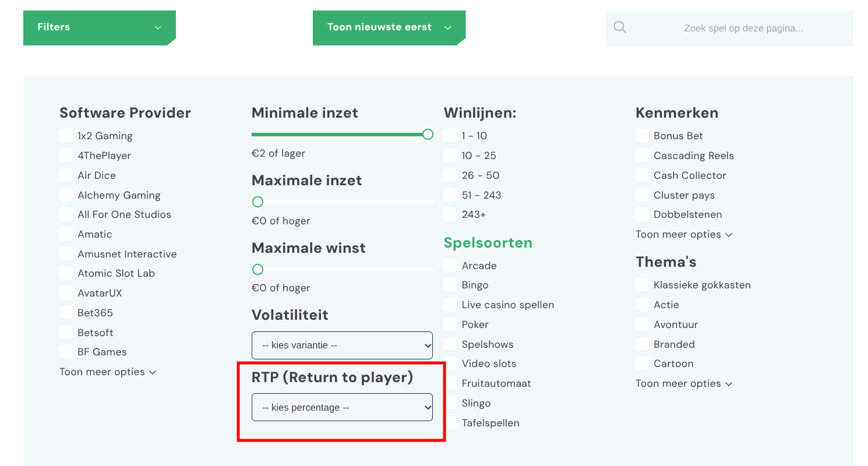The width and height of the screenshot is (868, 466).
Task: Select the 243+ winlijnen checkbox
Action: click(x=450, y=214)
